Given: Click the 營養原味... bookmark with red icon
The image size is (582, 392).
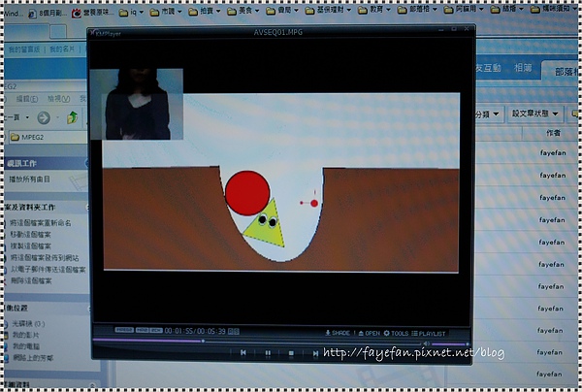Looking at the screenshot, I should [x=93, y=13].
